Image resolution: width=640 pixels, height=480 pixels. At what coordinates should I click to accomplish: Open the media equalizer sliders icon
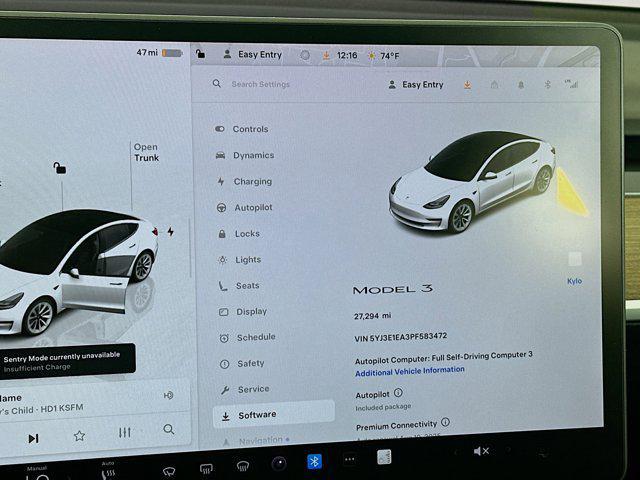(x=124, y=432)
